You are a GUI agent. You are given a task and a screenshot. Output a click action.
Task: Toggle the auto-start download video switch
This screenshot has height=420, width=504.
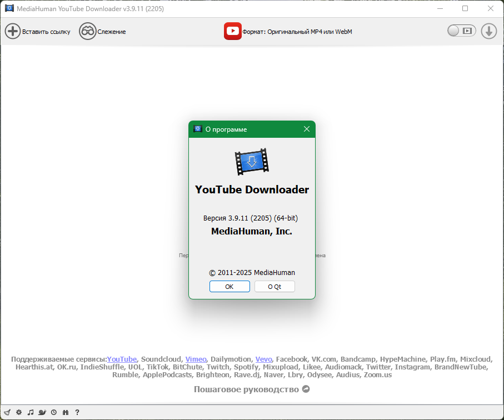pos(461,31)
